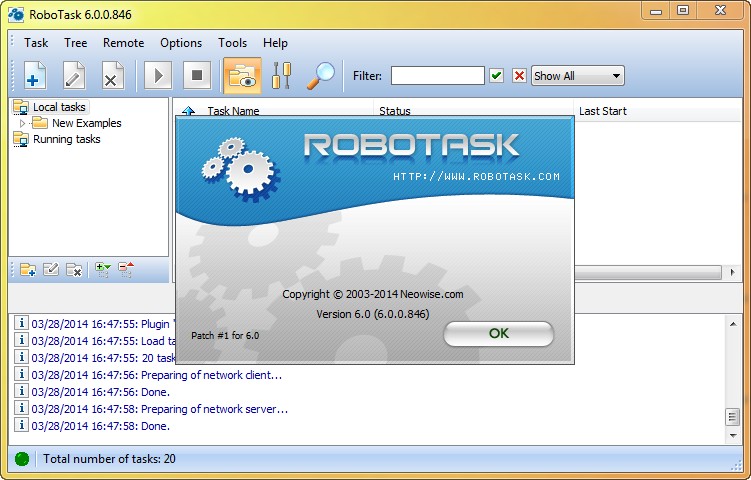Click the 'Preparing of network server…' log entry
Viewport: 751px width, 480px height.
[159, 409]
